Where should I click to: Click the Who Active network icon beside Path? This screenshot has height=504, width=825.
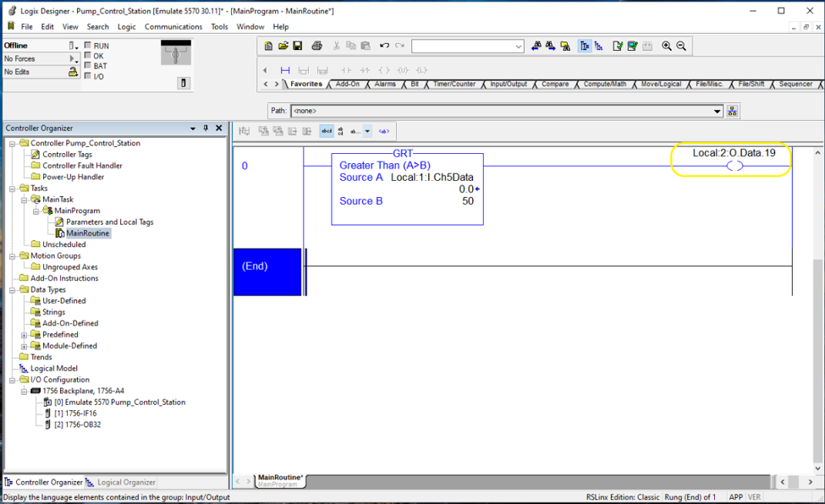point(733,111)
